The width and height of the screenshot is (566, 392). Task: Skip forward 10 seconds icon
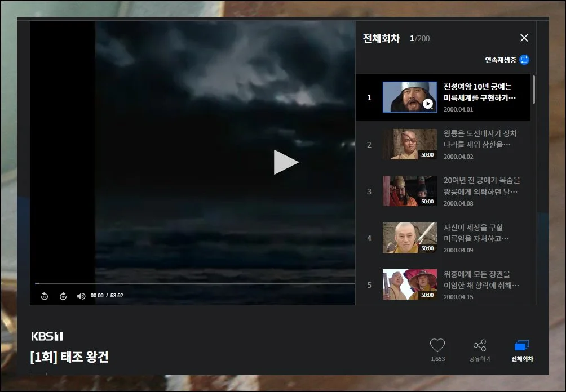tap(63, 296)
